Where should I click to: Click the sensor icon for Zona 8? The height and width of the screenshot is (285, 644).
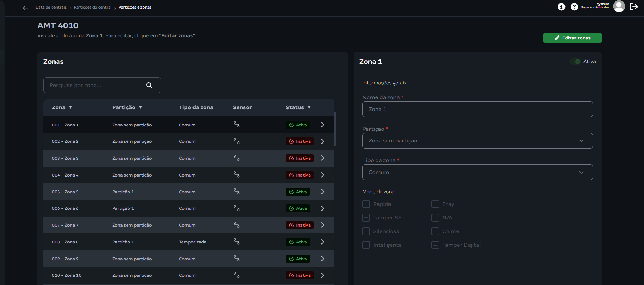click(x=237, y=242)
